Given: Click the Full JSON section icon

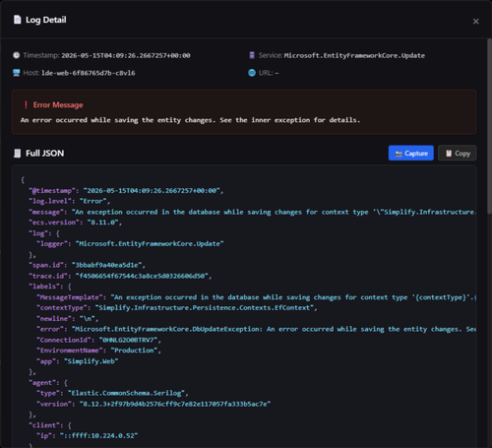Looking at the screenshot, I should click(x=17, y=154).
